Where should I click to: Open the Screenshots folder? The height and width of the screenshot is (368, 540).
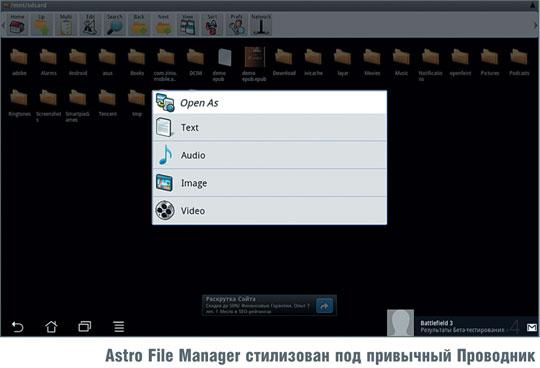click(x=48, y=105)
